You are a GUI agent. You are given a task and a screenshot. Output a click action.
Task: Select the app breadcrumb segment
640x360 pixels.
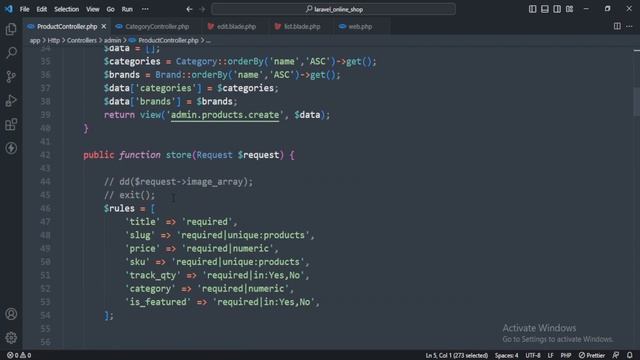pyautogui.click(x=35, y=40)
